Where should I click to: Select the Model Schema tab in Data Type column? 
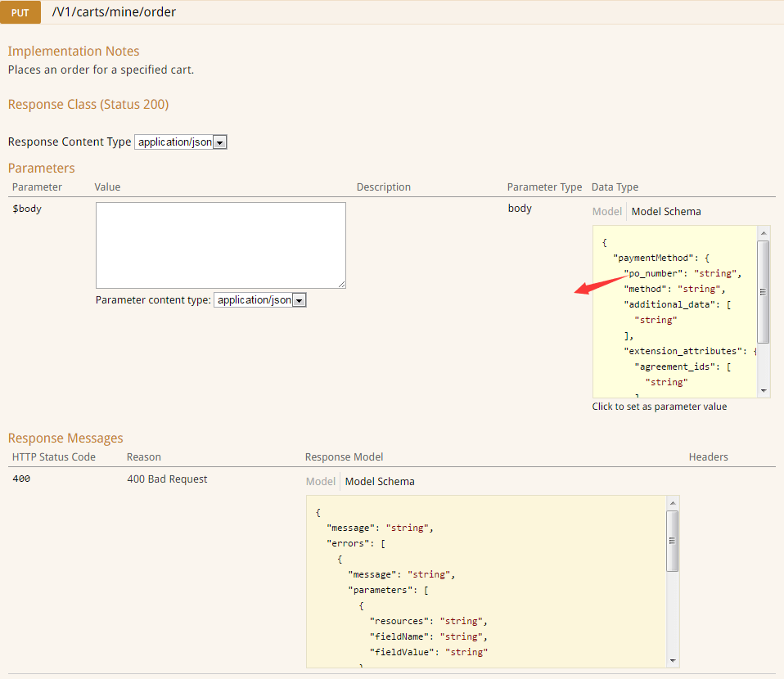click(665, 211)
